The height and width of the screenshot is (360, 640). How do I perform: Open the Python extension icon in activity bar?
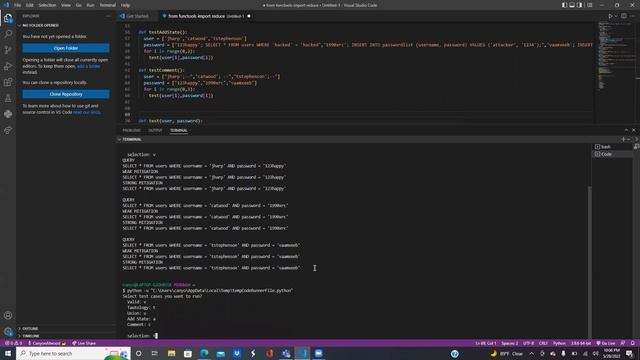(8, 114)
